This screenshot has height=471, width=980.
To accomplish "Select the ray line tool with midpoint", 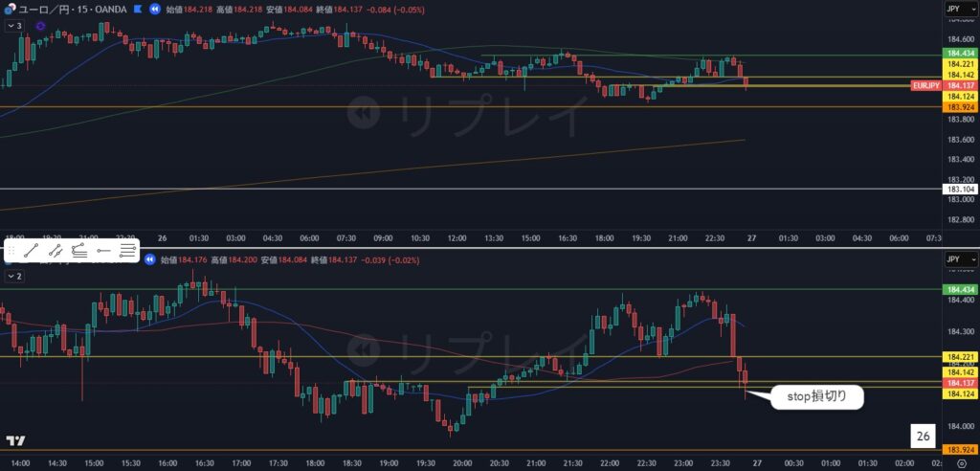I will (x=56, y=251).
